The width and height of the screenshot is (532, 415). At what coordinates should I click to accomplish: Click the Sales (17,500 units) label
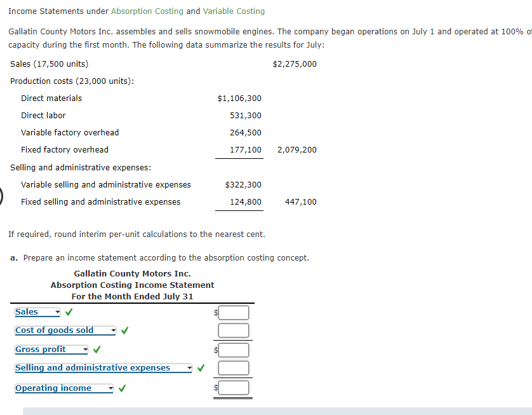pyautogui.click(x=49, y=64)
